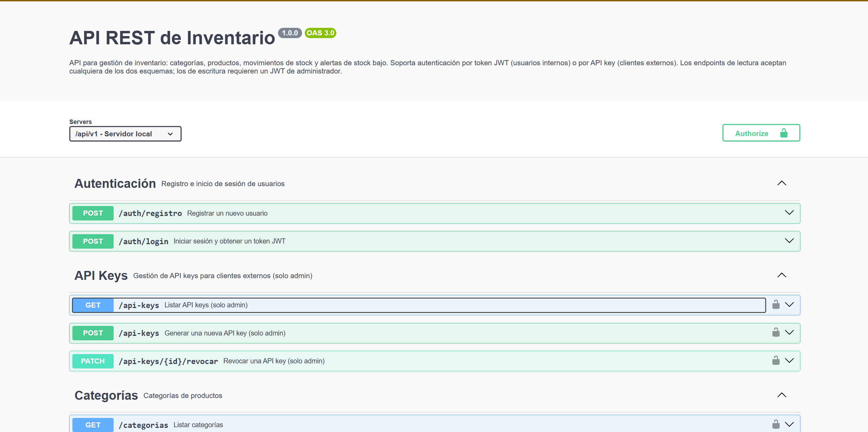868x432 pixels.
Task: Open POST /auth/registro operation row
Action: (435, 213)
